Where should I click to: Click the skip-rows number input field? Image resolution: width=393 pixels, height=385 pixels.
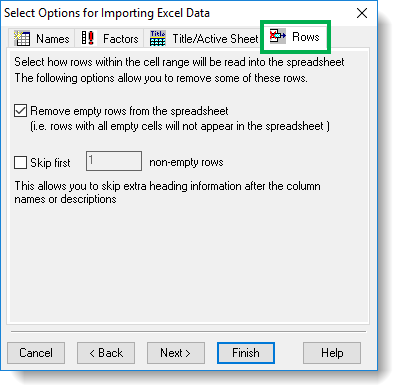point(114,161)
